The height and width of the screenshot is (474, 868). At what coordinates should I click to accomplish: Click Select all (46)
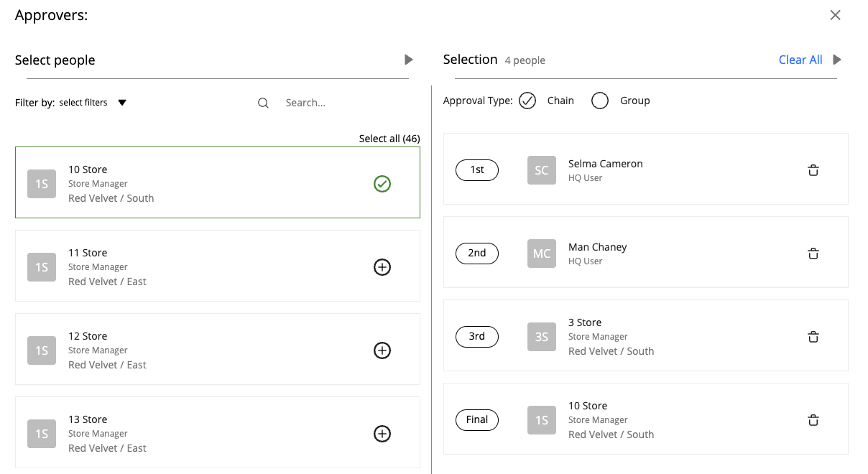pos(389,139)
